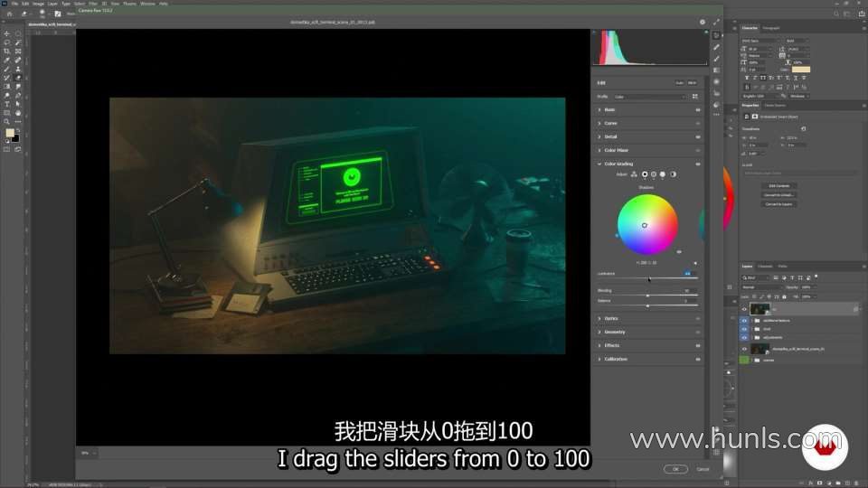Select the Marquee selection tool
This screenshot has width=868, height=488.
(18, 33)
